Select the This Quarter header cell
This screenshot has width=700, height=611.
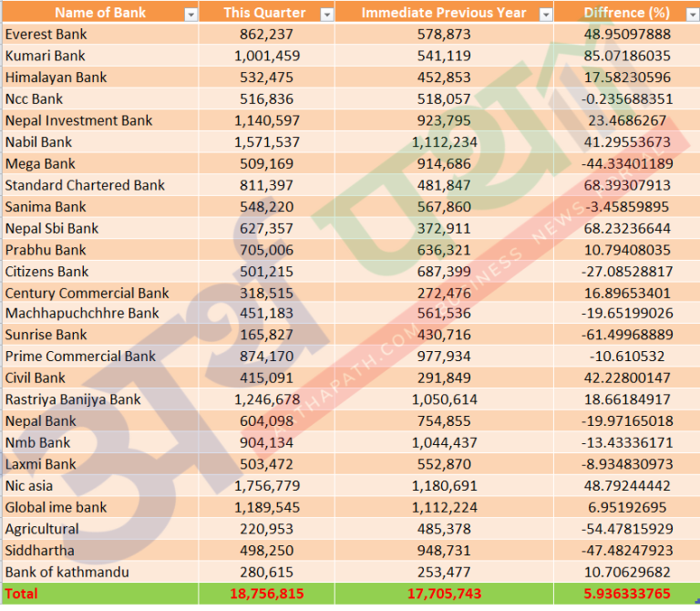coord(266,12)
